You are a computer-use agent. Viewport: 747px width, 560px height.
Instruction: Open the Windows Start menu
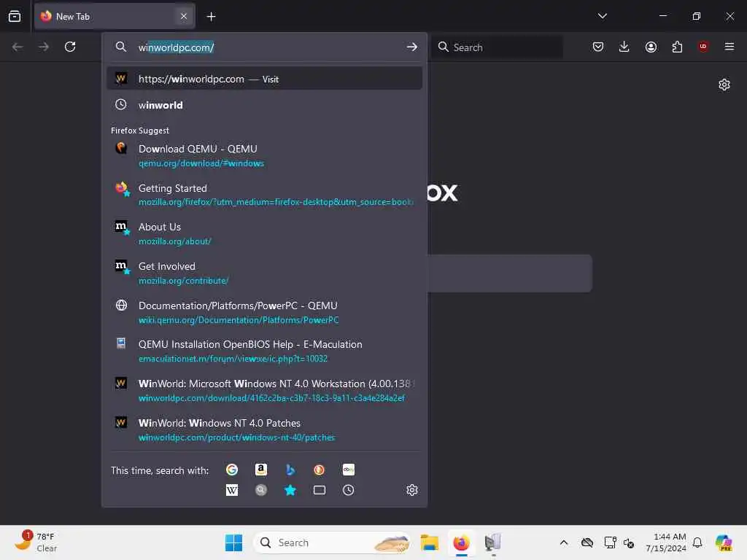pyautogui.click(x=233, y=542)
